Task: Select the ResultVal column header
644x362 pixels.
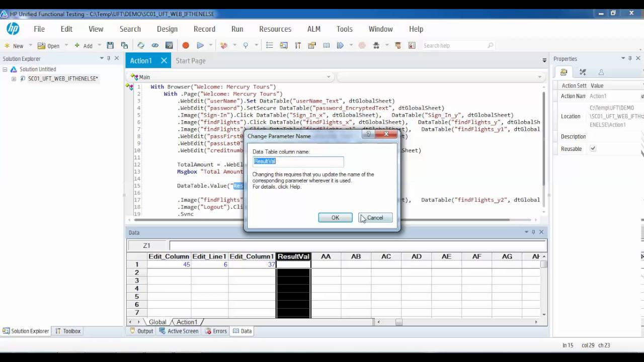Action: tap(293, 256)
